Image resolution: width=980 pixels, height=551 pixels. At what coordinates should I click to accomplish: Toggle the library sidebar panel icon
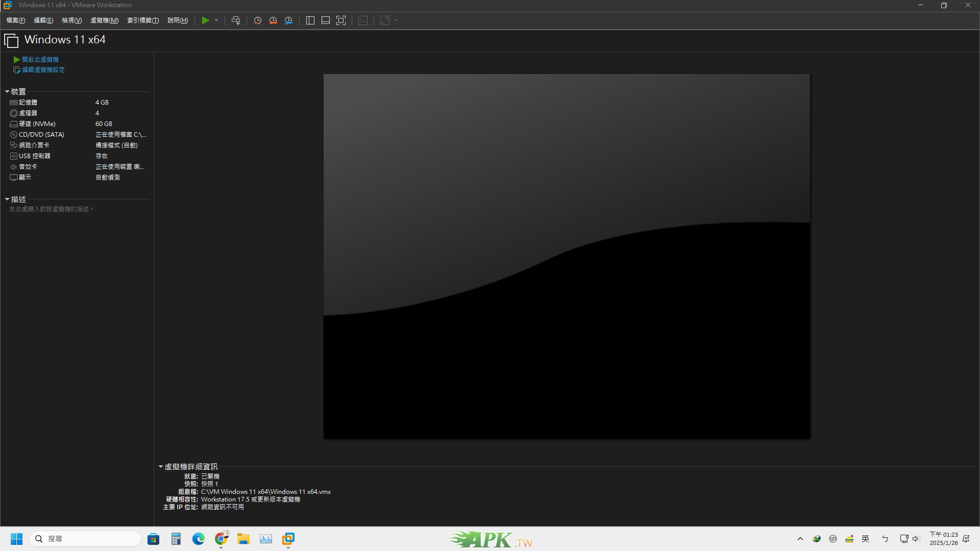point(310,20)
